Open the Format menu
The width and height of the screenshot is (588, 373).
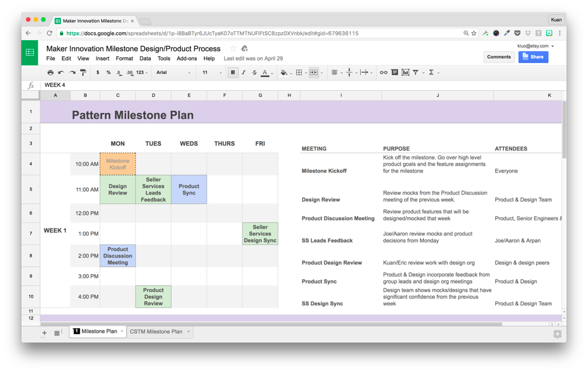[x=125, y=59]
